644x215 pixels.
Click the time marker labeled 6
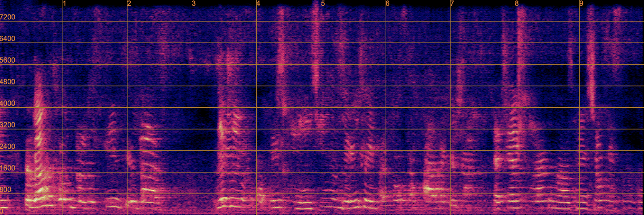[x=388, y=3]
